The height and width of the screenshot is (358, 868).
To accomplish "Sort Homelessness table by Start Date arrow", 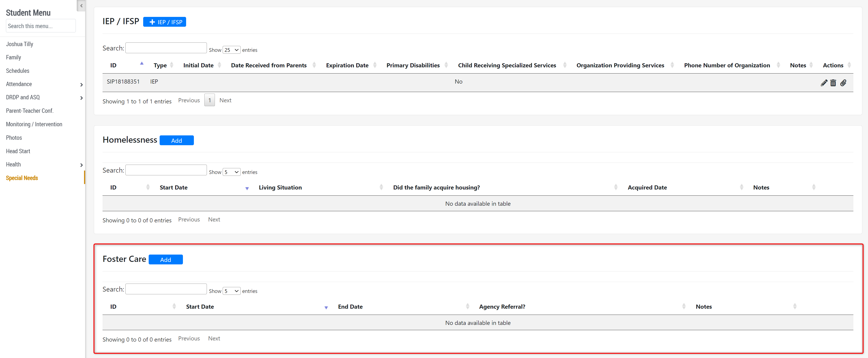I will coord(247,188).
